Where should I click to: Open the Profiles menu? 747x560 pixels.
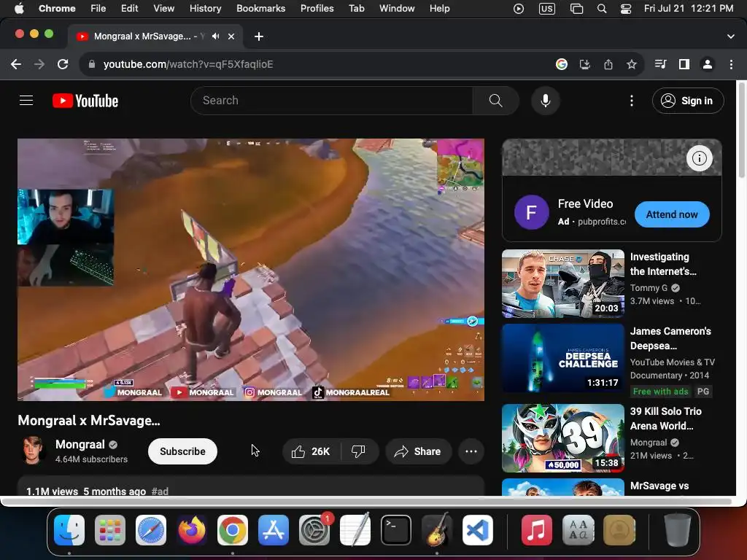[317, 8]
